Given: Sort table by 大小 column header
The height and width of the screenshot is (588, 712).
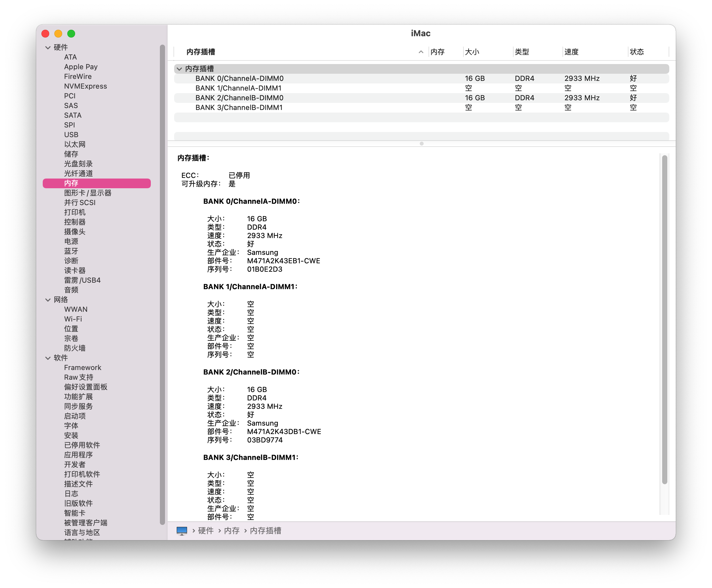Looking at the screenshot, I should (472, 52).
